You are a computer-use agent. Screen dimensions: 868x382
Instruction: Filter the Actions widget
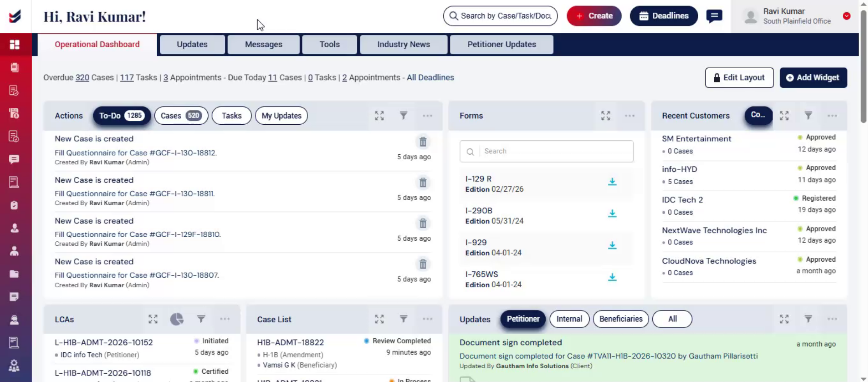(x=403, y=116)
